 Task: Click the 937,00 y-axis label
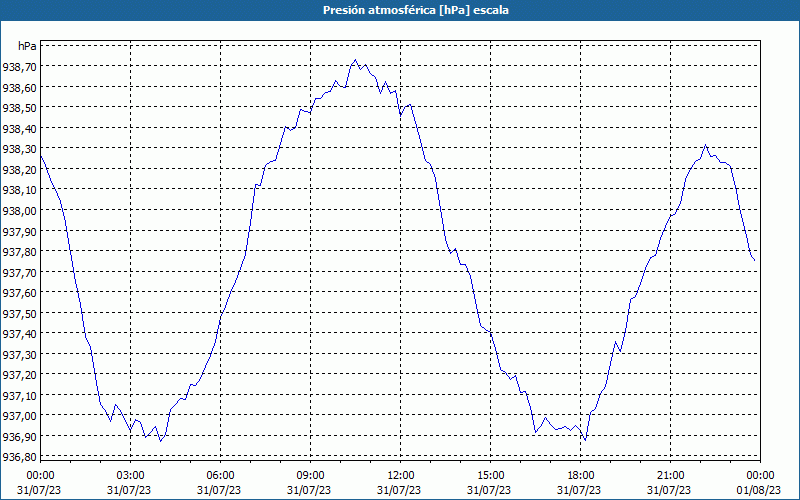[x=19, y=416]
